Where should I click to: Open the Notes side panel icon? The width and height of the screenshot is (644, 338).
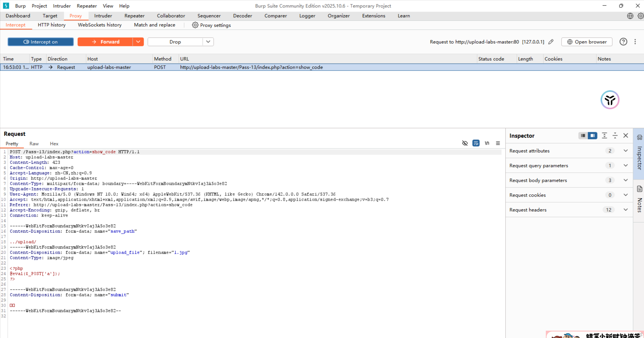pos(639,189)
